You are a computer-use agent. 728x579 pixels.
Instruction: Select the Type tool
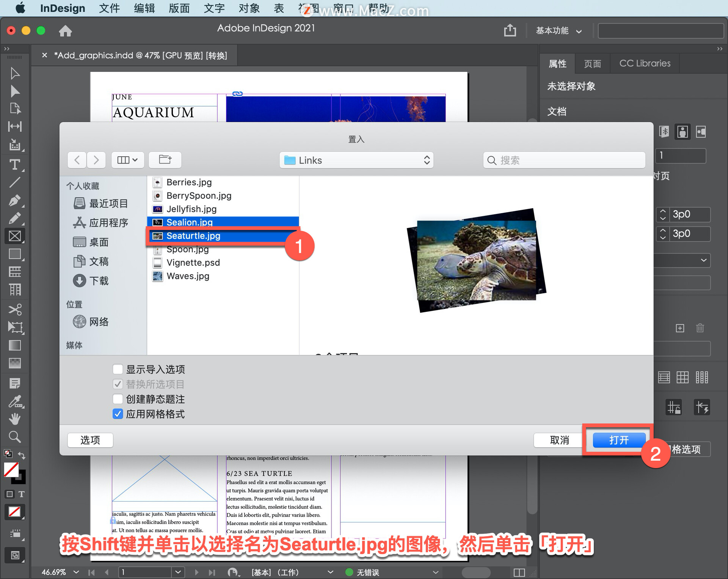[x=15, y=165]
